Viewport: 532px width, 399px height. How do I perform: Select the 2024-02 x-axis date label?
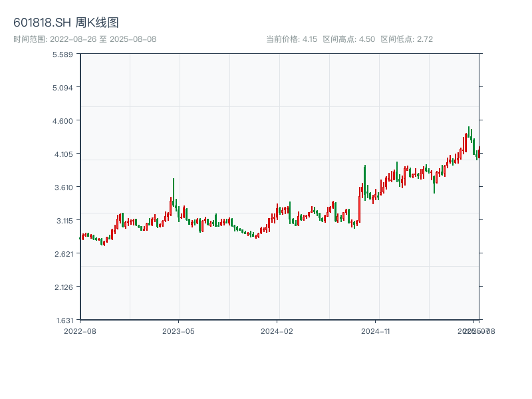click(277, 331)
